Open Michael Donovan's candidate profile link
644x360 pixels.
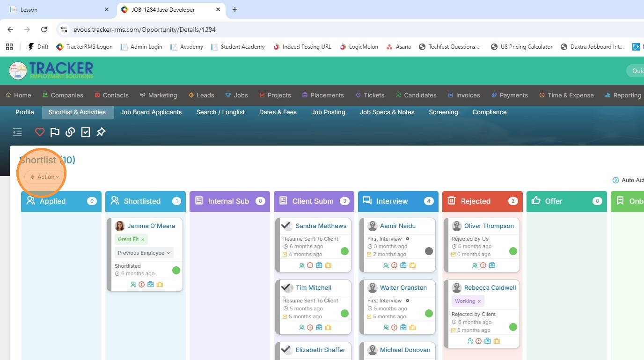[405, 350]
